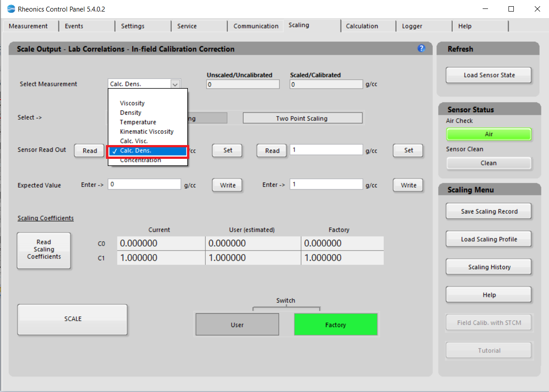Click Read button beside Sensor Read Out label

(x=89, y=151)
